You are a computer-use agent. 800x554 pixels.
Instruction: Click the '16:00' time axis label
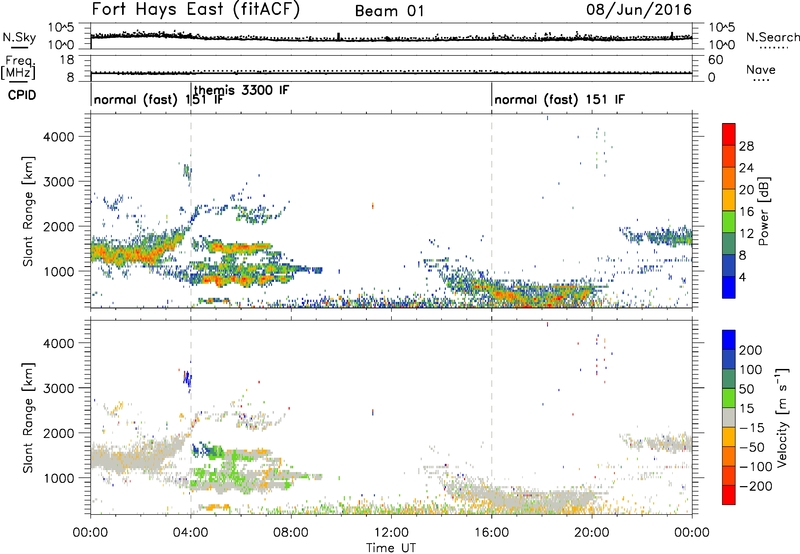pyautogui.click(x=491, y=533)
